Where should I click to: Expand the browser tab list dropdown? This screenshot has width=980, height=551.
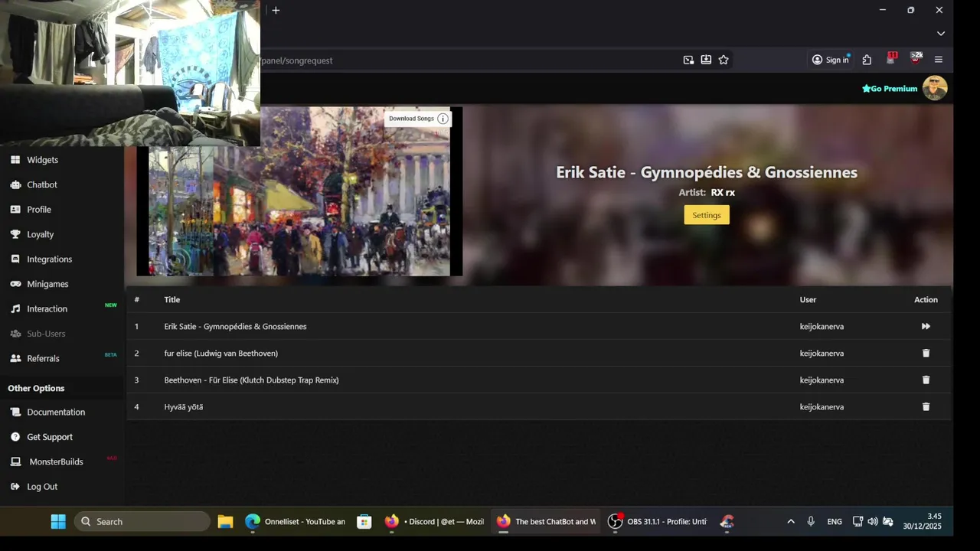[941, 34]
